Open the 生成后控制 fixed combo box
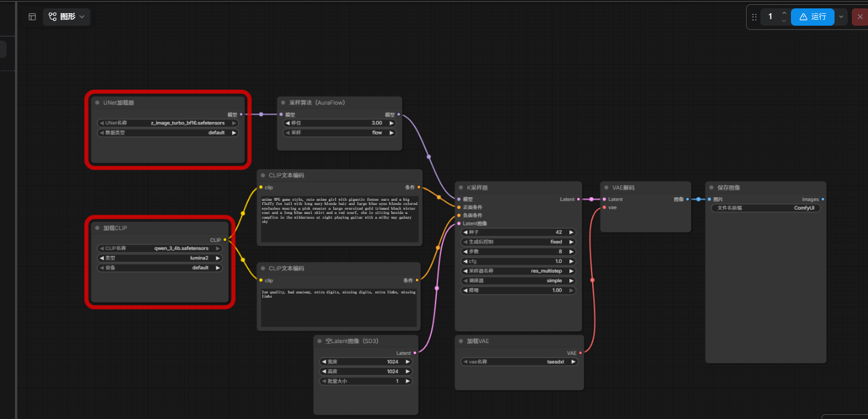Viewport: 868px width, 419px height. pos(519,242)
